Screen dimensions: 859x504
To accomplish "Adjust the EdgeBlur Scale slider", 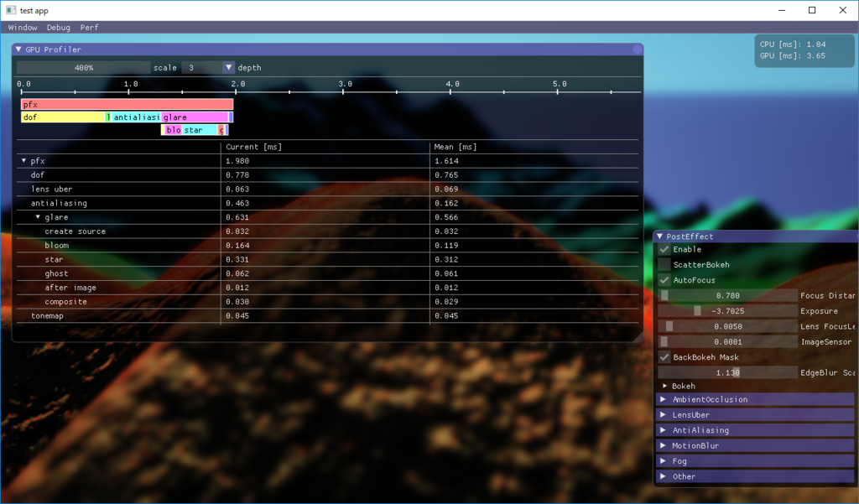I will point(727,372).
